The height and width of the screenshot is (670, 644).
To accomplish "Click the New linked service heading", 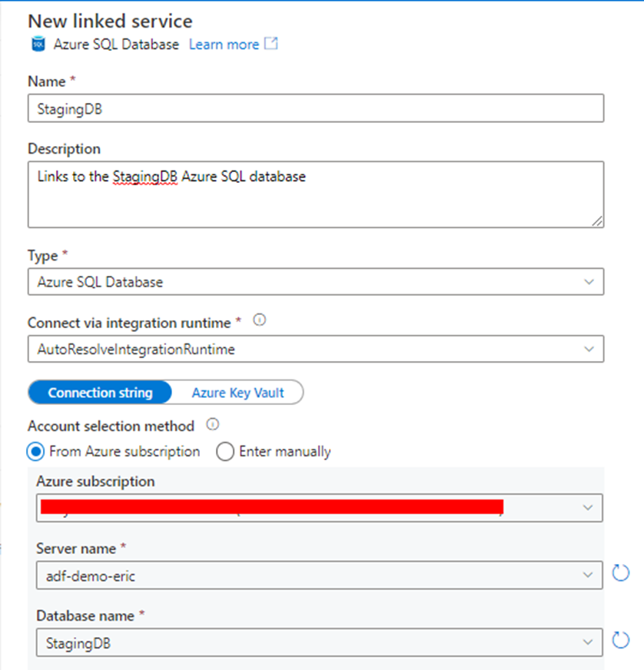I will click(110, 21).
